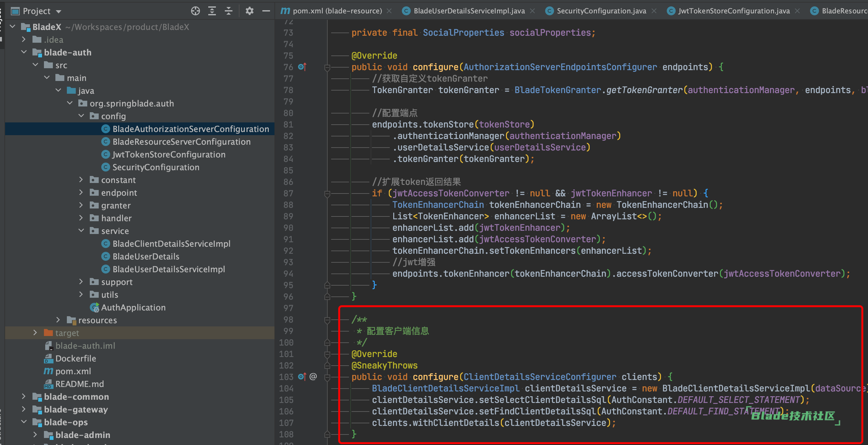Collapse the config package
Viewport: 868px width, 445px height.
pos(81,116)
